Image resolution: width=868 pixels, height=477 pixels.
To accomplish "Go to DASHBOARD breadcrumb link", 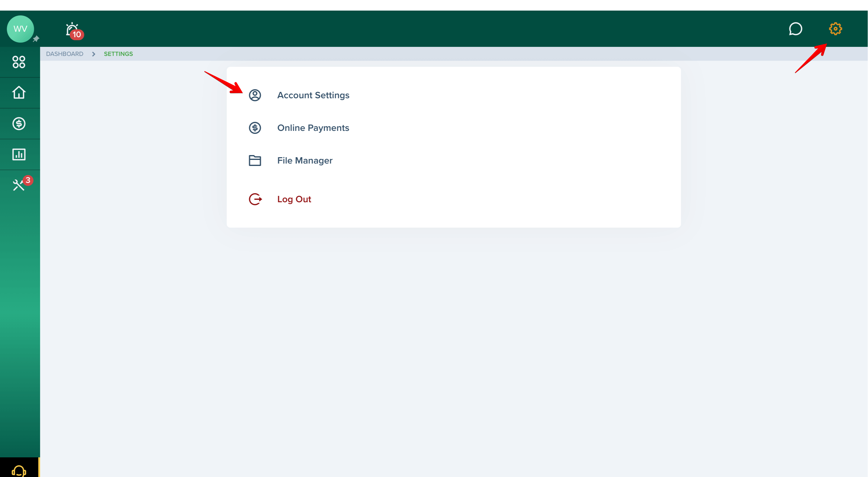I will pyautogui.click(x=65, y=54).
